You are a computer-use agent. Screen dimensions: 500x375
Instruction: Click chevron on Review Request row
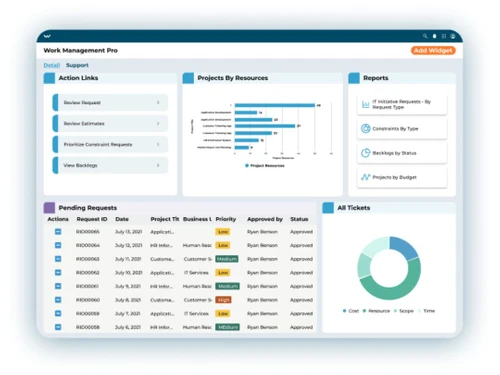158,103
